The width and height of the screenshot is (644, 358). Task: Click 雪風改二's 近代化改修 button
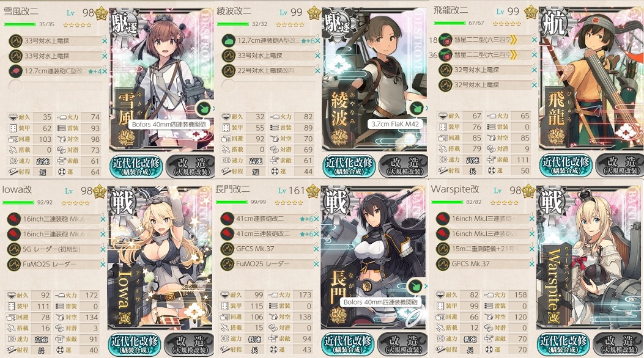pos(136,166)
